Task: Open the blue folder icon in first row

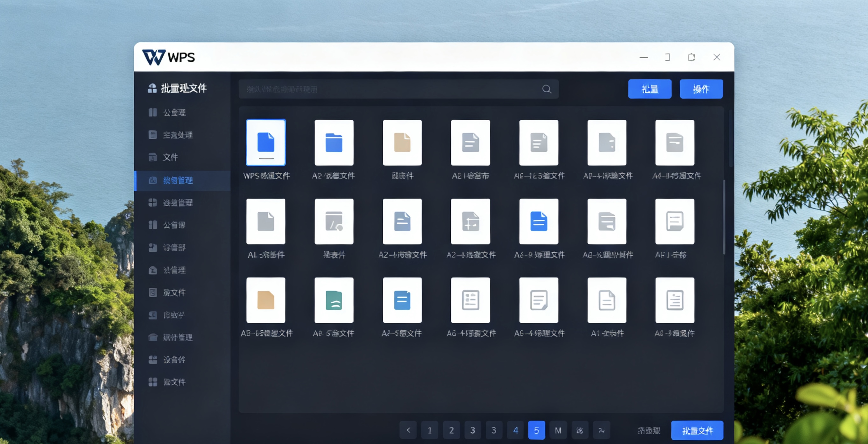Action: pos(334,143)
